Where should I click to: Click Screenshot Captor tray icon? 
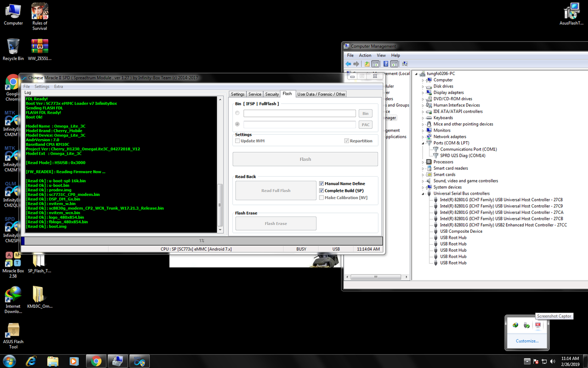[x=538, y=325]
